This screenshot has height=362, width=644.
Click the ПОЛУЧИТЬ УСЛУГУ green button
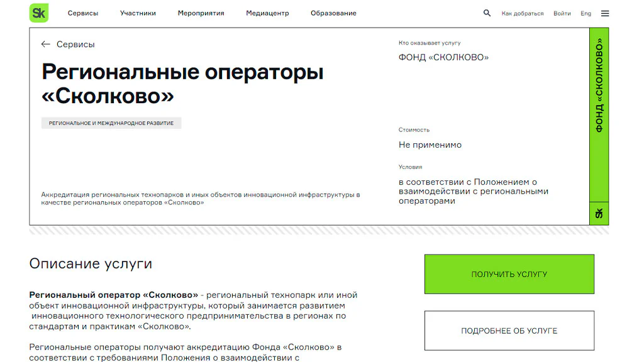point(509,274)
